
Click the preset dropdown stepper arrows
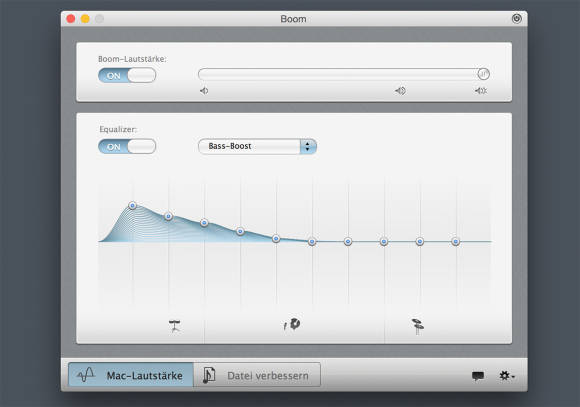click(308, 146)
